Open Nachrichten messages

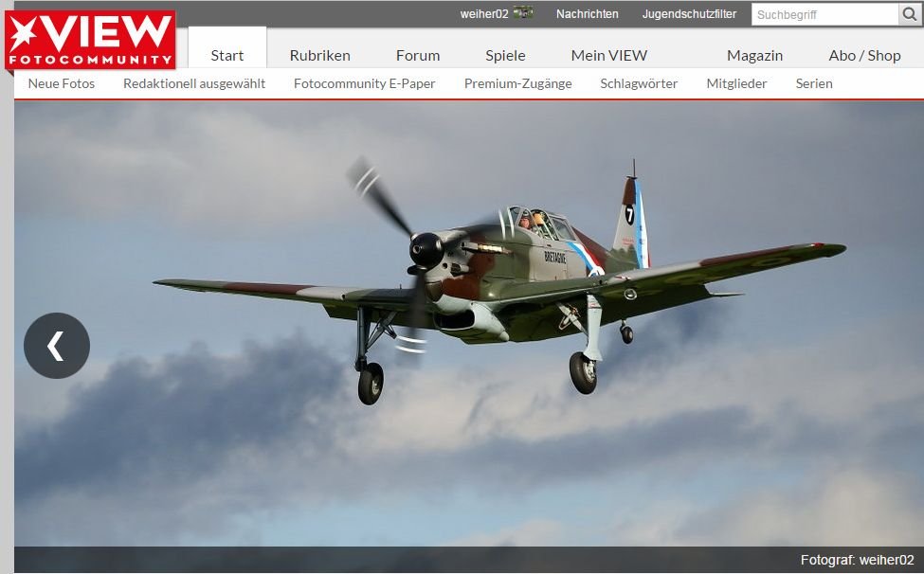587,14
